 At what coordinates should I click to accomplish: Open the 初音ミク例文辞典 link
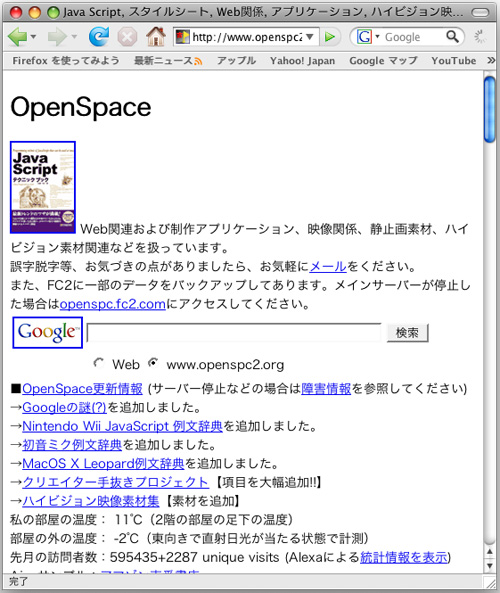[72, 445]
